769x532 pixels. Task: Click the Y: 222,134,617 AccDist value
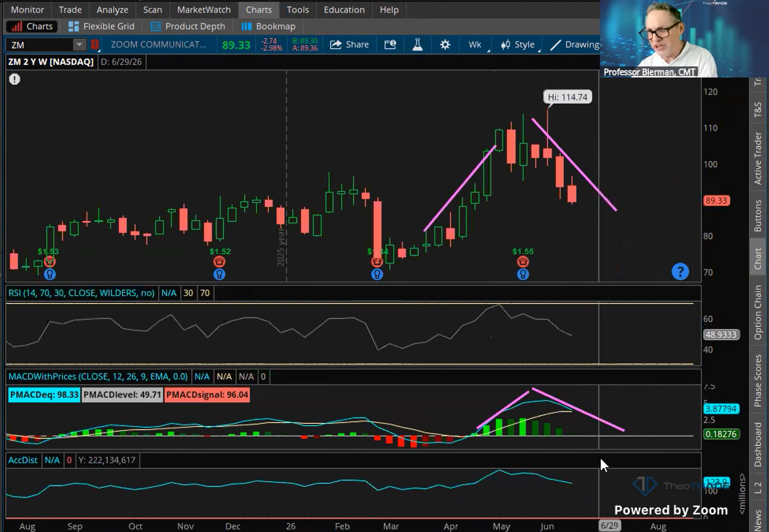[x=107, y=460]
